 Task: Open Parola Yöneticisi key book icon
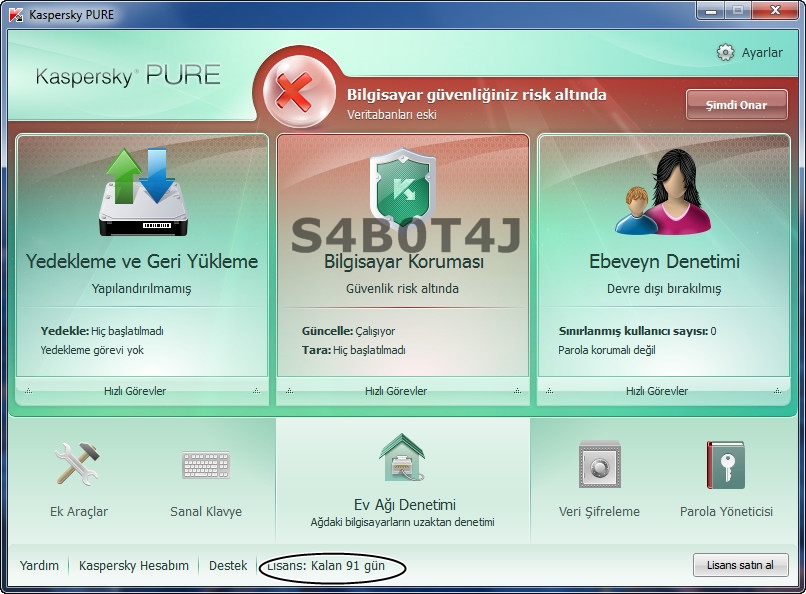[x=726, y=465]
